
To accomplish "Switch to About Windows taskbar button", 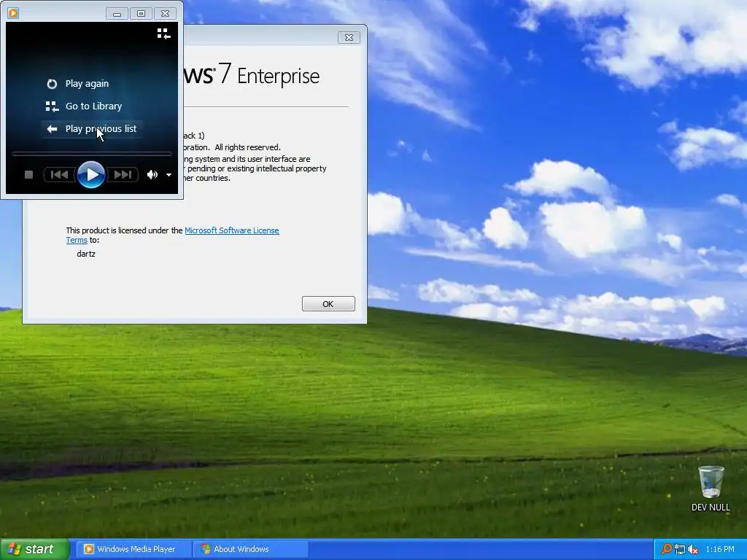I will click(x=251, y=549).
